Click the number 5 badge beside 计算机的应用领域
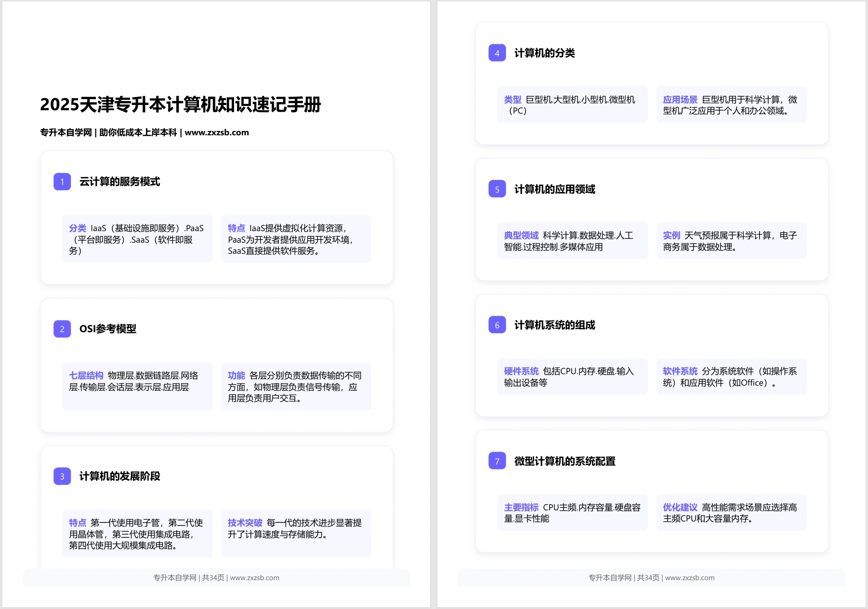The image size is (868, 609). click(497, 189)
